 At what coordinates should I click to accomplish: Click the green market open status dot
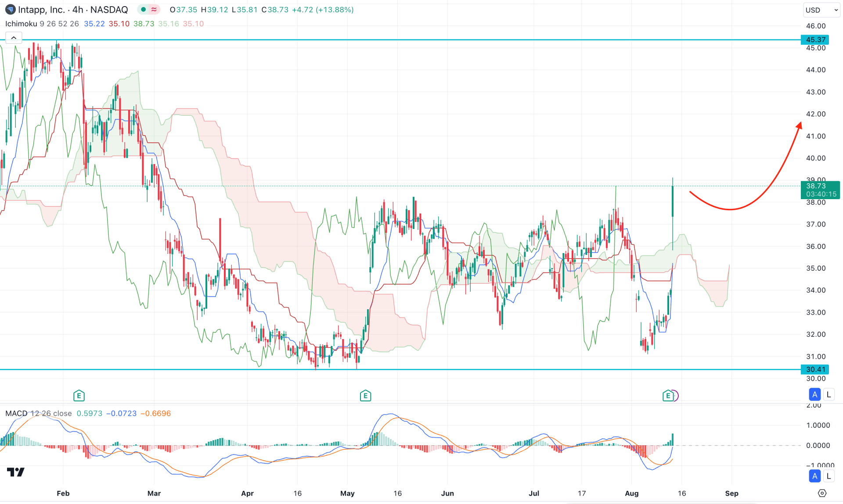pyautogui.click(x=144, y=10)
